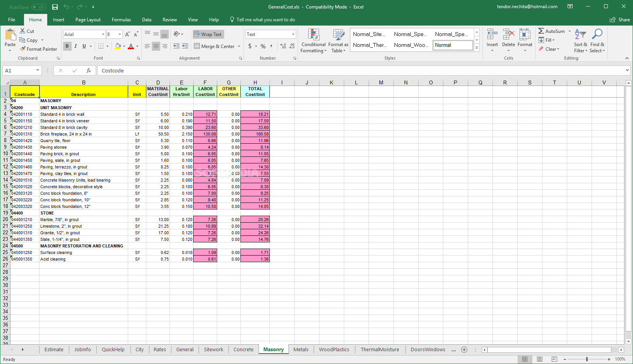Switch to the Insert ribbon tab
633x364 pixels.
coord(58,20)
